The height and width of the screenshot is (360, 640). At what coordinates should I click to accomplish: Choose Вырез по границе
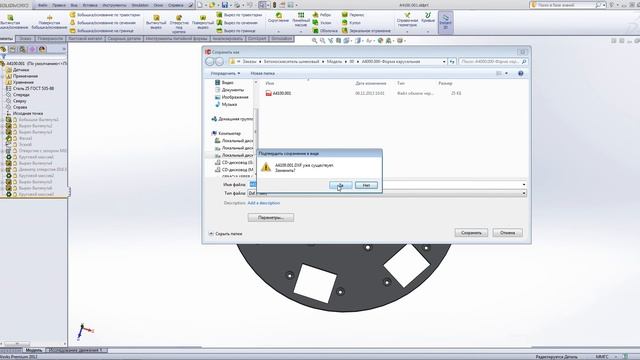[236, 31]
